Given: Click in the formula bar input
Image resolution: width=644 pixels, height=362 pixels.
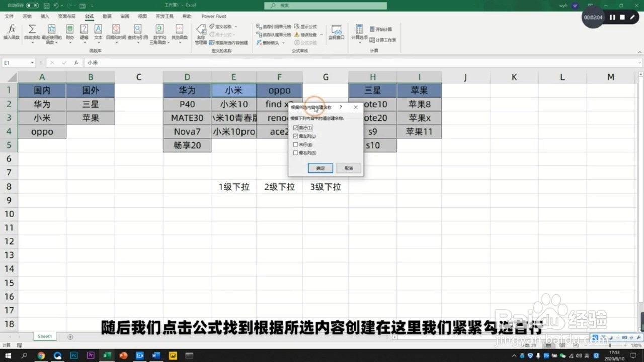Looking at the screenshot, I should [x=362, y=63].
